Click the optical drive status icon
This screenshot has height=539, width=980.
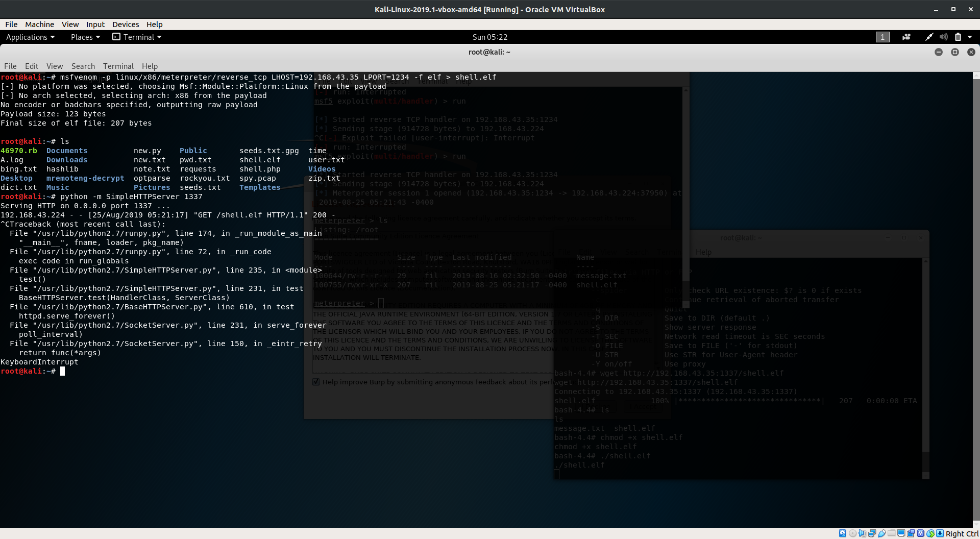[852, 533]
